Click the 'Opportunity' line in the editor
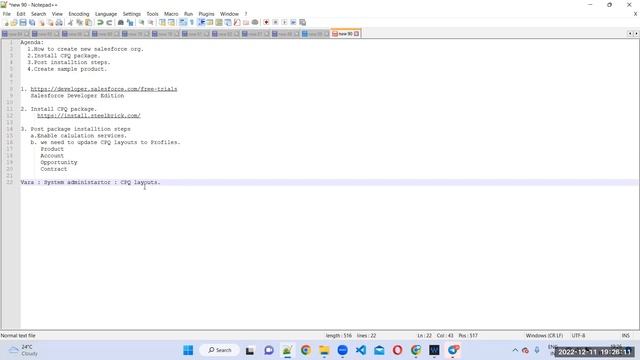The height and width of the screenshot is (360, 640). click(59, 162)
